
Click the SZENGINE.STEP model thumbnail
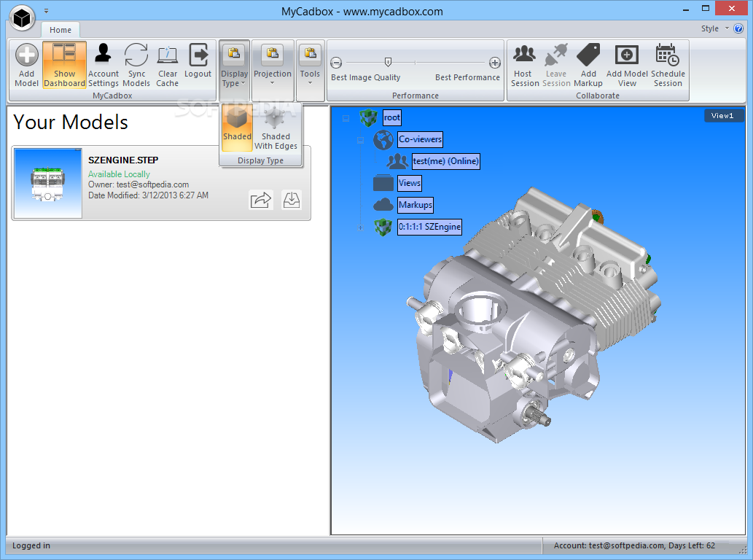[x=47, y=183]
